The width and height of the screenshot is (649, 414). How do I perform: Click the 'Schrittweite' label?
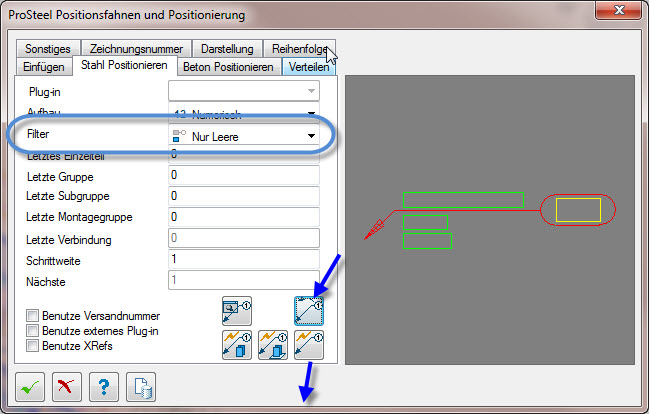pyautogui.click(x=53, y=261)
